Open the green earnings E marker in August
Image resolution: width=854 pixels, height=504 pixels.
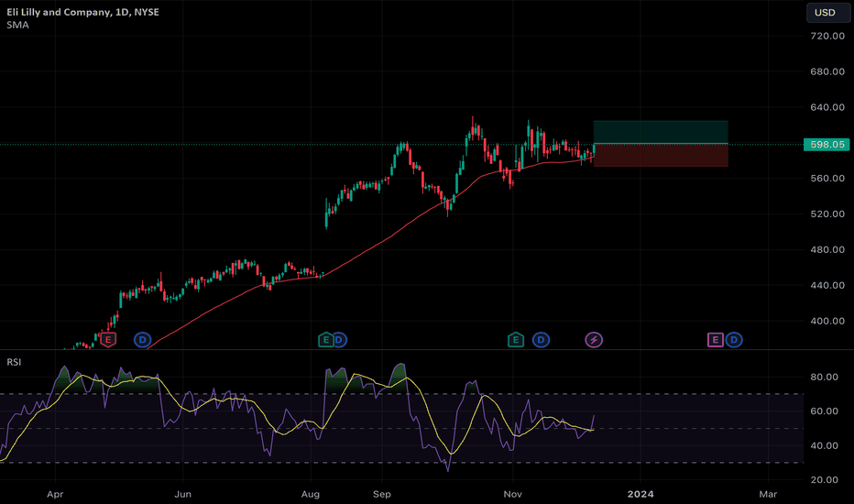click(x=325, y=340)
